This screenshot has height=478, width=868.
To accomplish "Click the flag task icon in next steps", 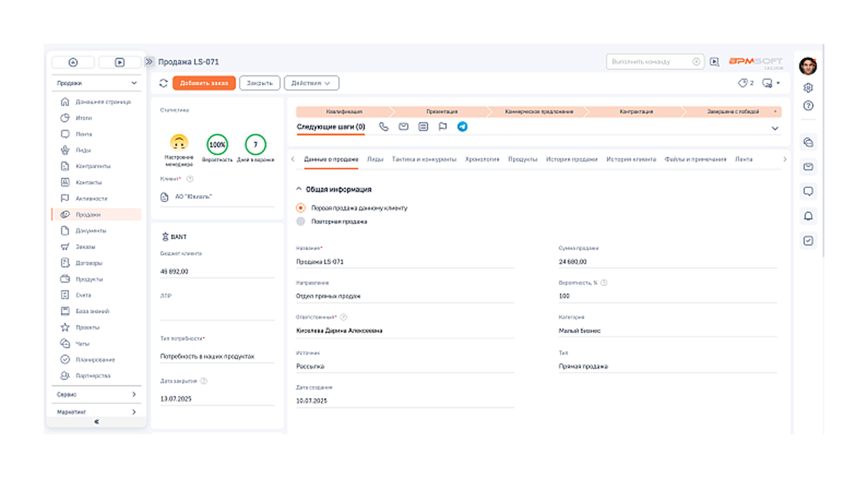I will [443, 127].
